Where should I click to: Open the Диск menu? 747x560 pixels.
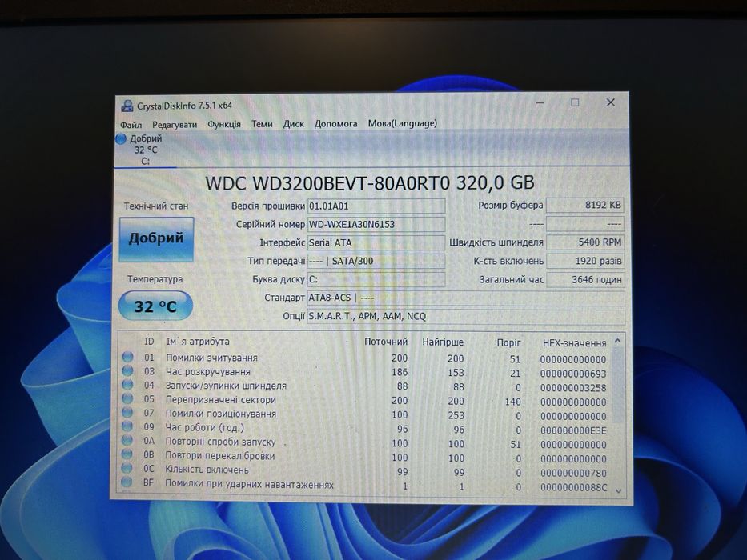(x=294, y=124)
